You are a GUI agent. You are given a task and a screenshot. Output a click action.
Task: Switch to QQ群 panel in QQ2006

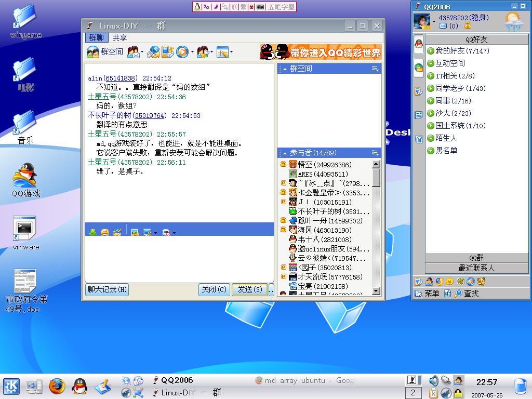pyautogui.click(x=477, y=258)
